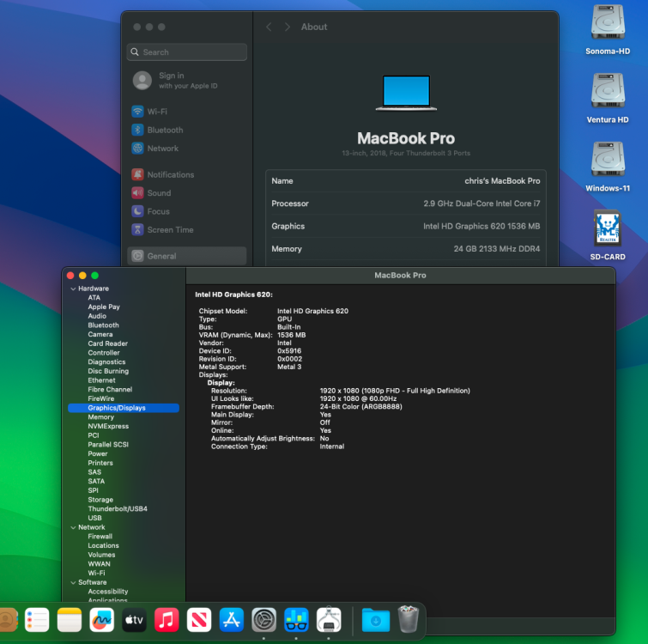Select Locations under Network section

pos(103,545)
